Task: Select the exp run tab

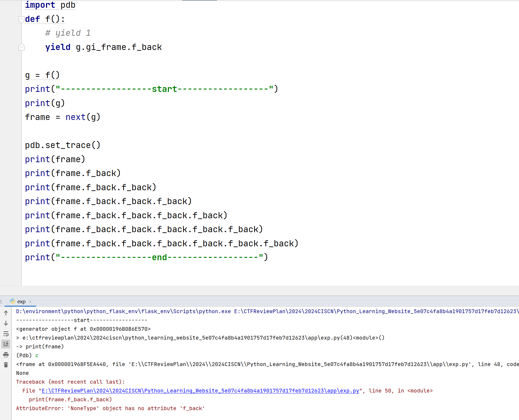Action: click(x=21, y=301)
